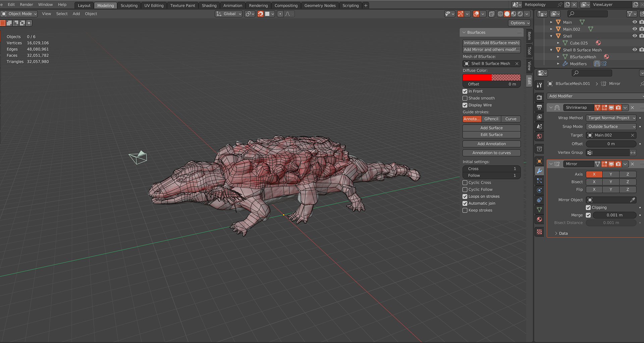Open the World properties tab icon

(x=539, y=136)
